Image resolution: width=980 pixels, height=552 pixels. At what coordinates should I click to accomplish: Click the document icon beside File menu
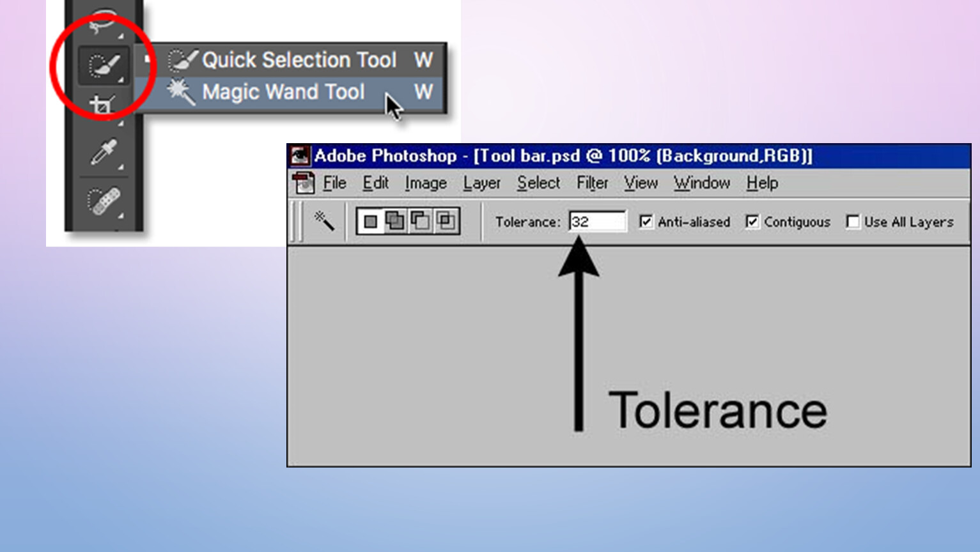(x=304, y=183)
